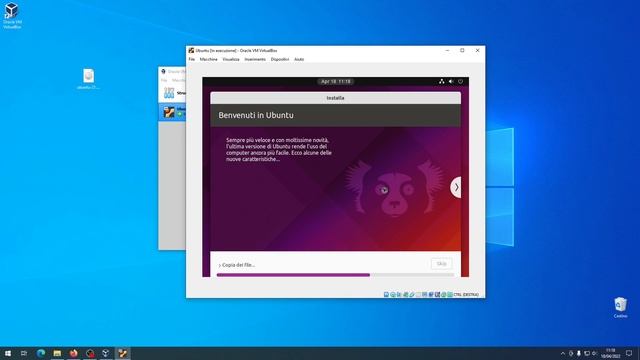Select the Oracle VM VirtualBox desktop shortcut
640x360 pixels.
pos(12,16)
